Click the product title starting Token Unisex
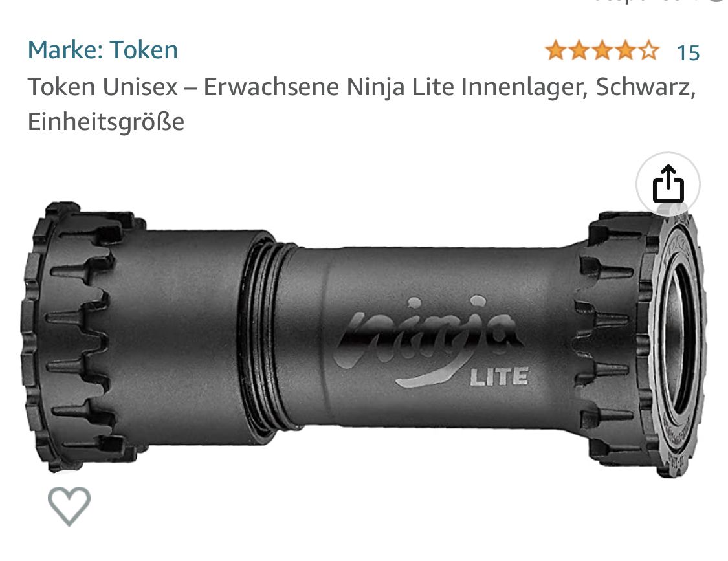The height and width of the screenshot is (561, 728). [x=362, y=104]
